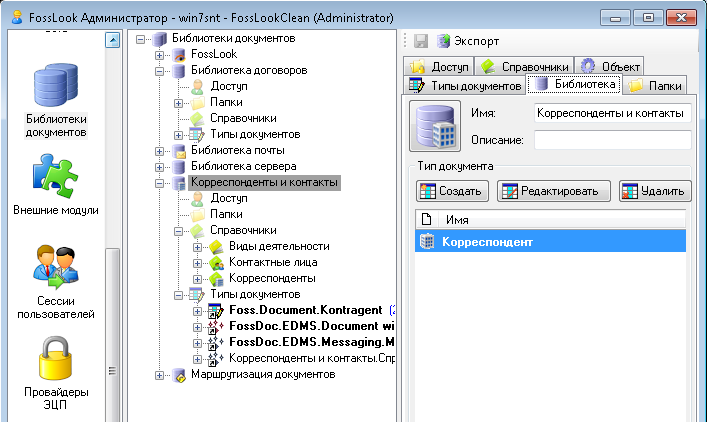Click the Имя column header

(x=562, y=220)
